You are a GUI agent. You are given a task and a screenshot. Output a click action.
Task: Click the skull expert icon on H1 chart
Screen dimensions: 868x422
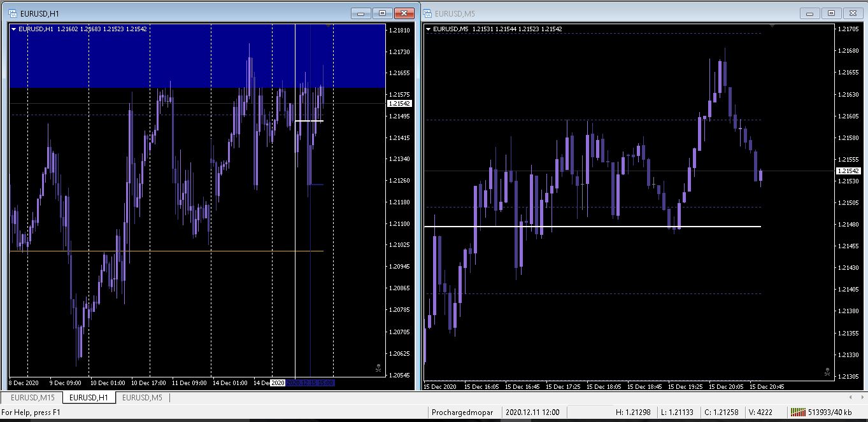tap(378, 367)
